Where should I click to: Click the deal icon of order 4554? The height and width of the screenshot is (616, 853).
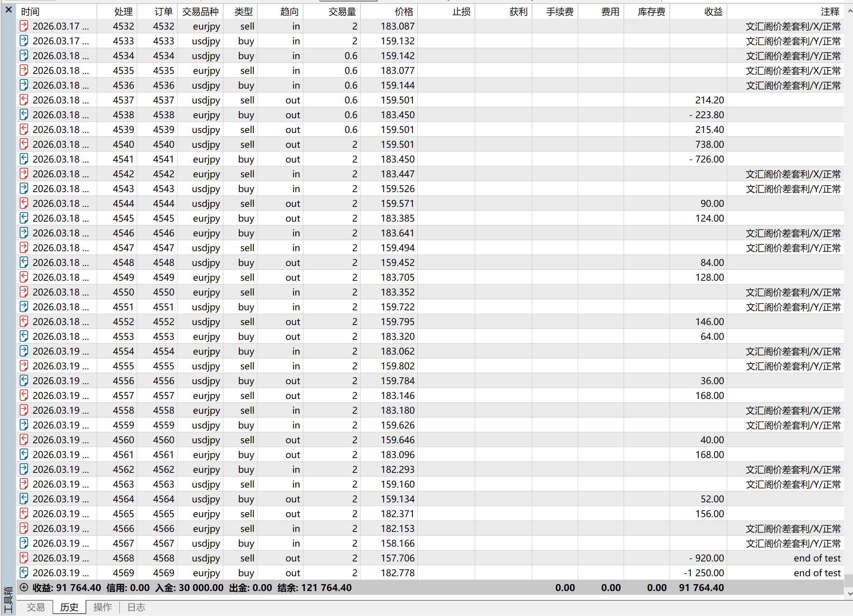coord(24,351)
